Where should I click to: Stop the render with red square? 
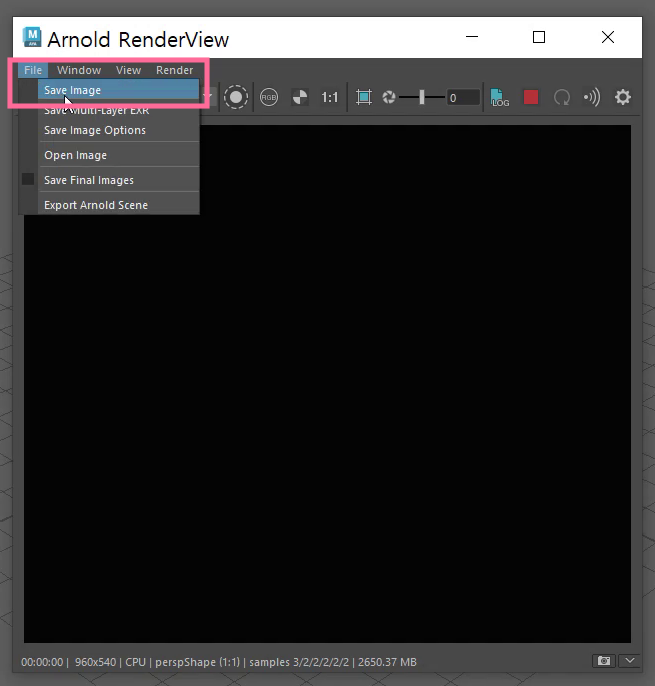click(531, 97)
